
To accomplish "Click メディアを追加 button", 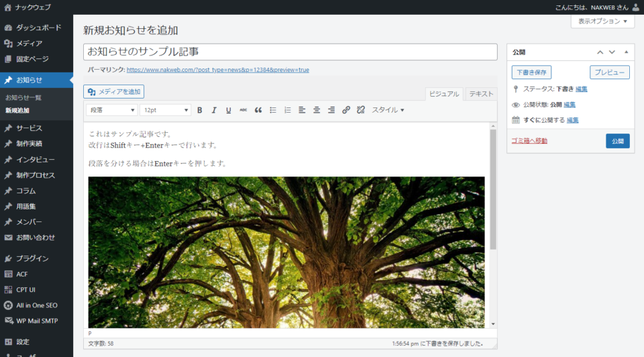I will click(114, 92).
